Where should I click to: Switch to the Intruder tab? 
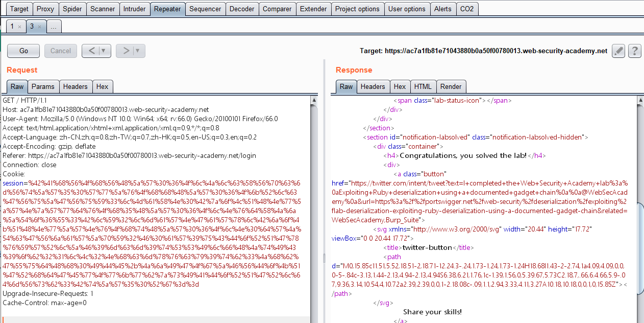134,9
